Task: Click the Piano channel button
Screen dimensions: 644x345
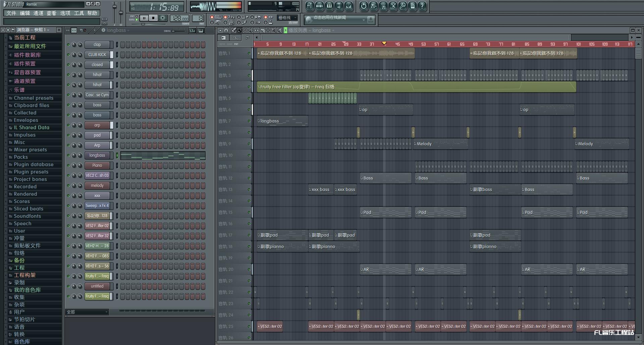Action: 97,165
